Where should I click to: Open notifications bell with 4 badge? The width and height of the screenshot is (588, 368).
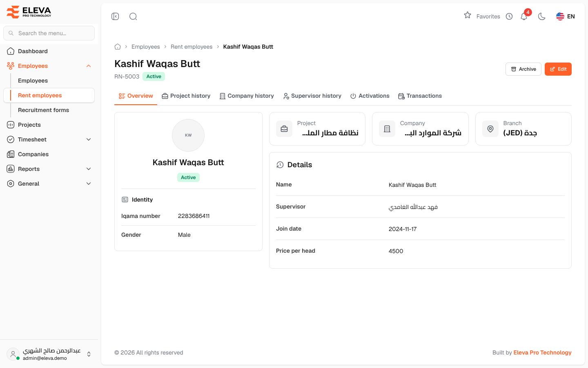[524, 16]
